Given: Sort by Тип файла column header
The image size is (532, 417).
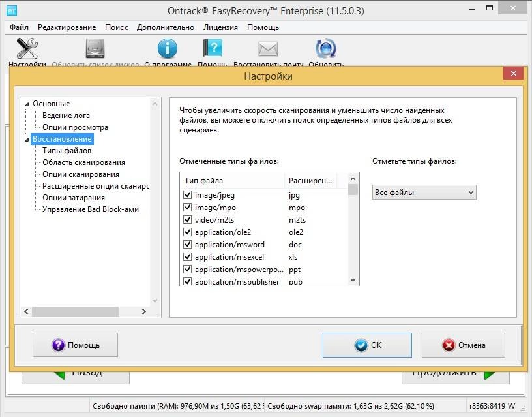Looking at the screenshot, I should tap(233, 181).
